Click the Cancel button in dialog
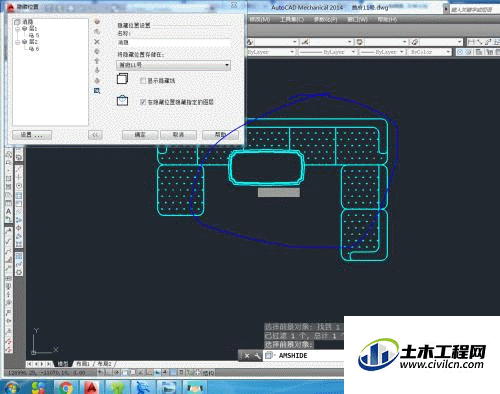This screenshot has height=394, width=500. pyautogui.click(x=178, y=135)
